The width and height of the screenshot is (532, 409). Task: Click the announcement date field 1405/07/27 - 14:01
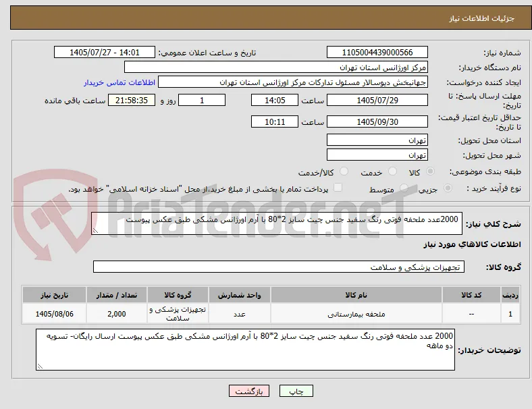click(105, 52)
